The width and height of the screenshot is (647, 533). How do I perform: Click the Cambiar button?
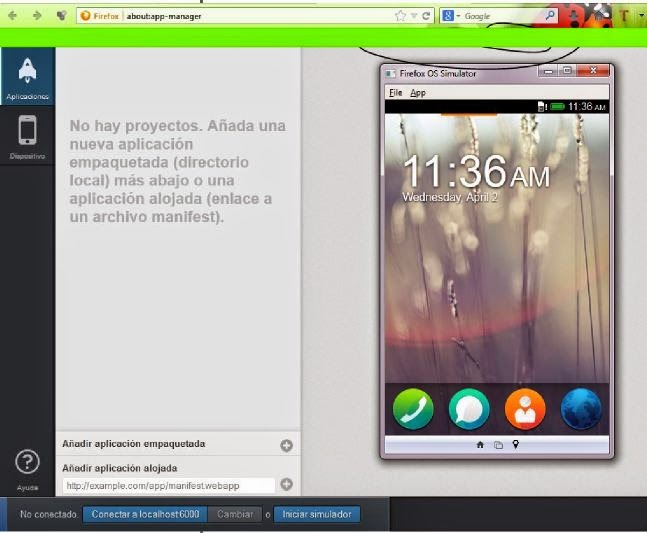[x=235, y=514]
